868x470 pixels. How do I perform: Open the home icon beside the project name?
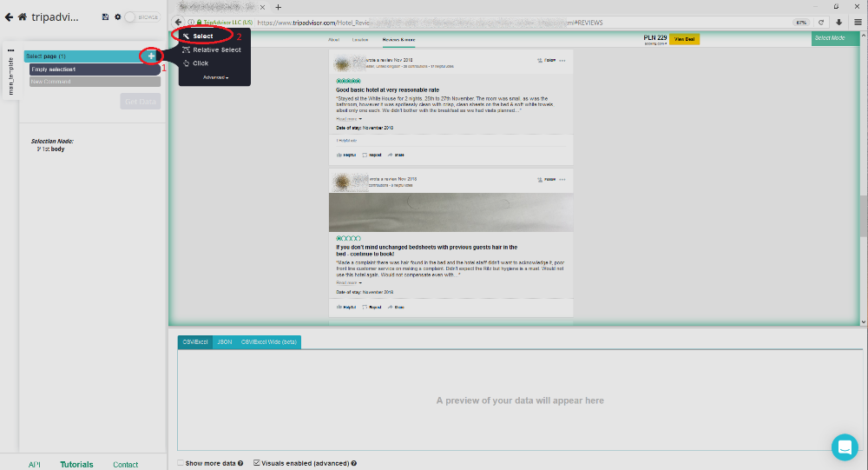point(23,17)
